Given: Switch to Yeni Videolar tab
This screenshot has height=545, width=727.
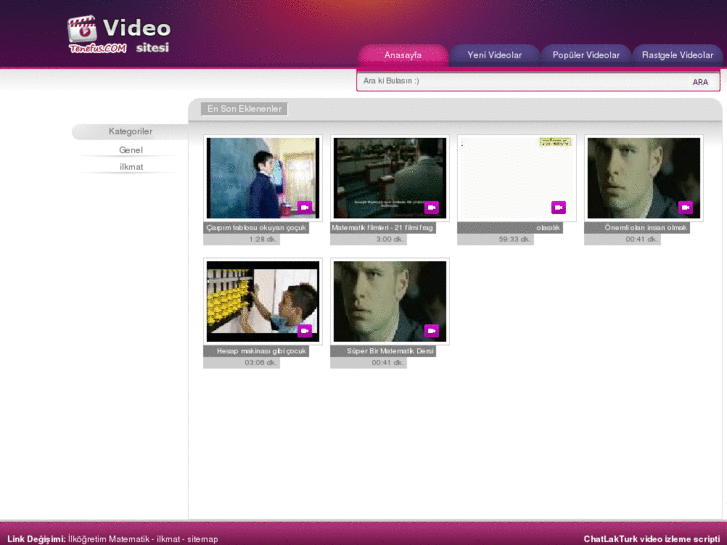Looking at the screenshot, I should click(494, 55).
